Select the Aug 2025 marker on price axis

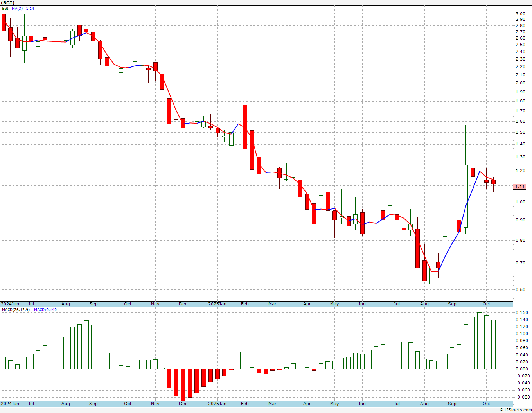424,304
